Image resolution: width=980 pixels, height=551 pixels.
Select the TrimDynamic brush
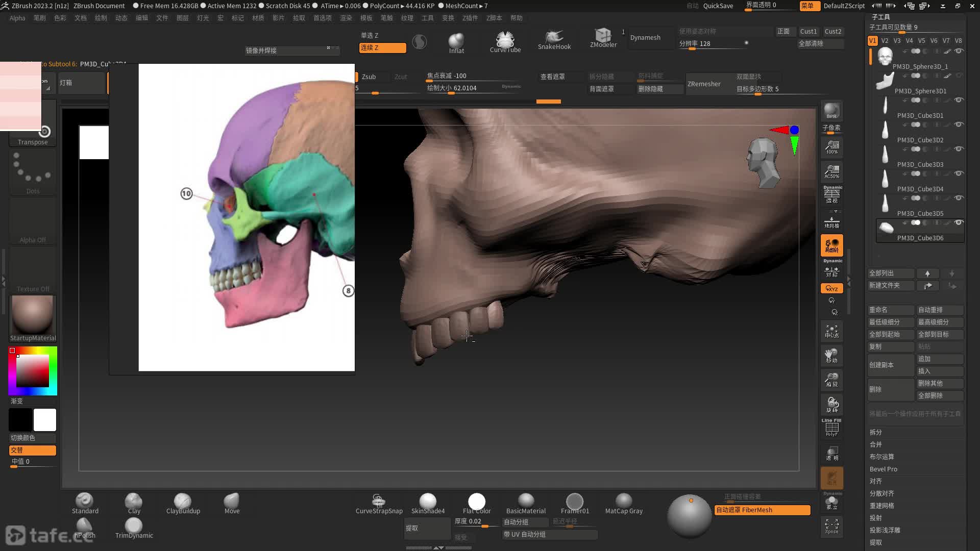[x=134, y=528]
